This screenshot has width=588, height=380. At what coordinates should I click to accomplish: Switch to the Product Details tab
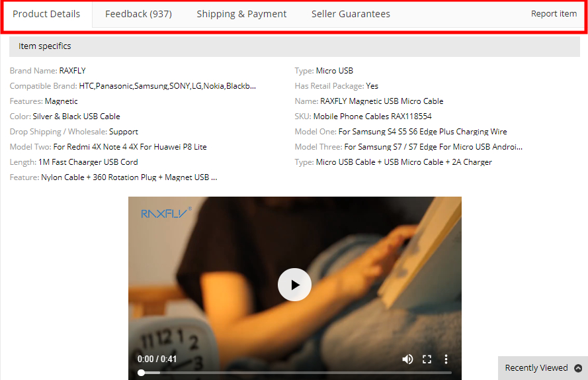click(x=46, y=15)
